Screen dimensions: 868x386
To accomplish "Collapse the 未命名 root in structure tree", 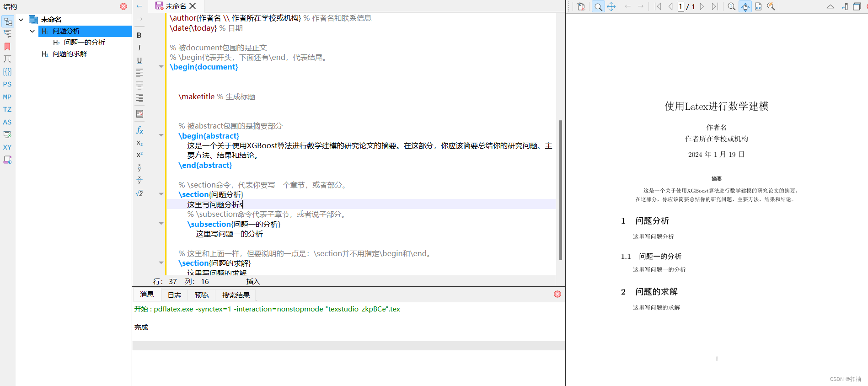I will click(21, 20).
